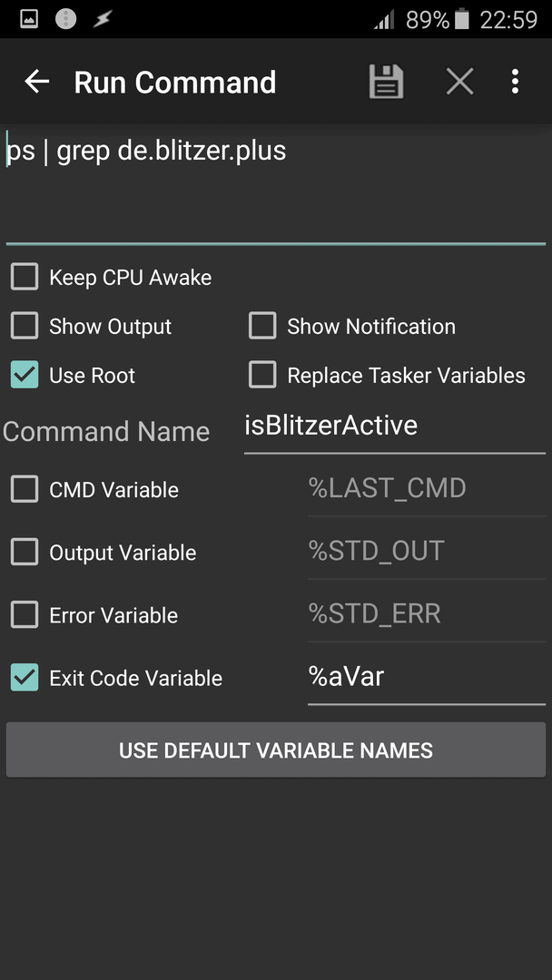This screenshot has height=980, width=552.
Task: Enable Keep CPU Awake checkbox
Action: (25, 277)
